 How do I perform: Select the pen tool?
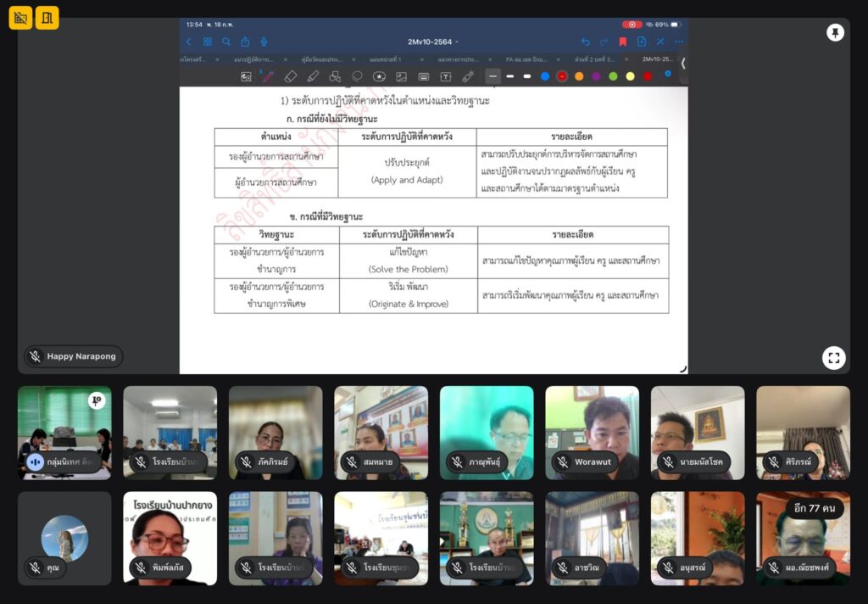[268, 76]
